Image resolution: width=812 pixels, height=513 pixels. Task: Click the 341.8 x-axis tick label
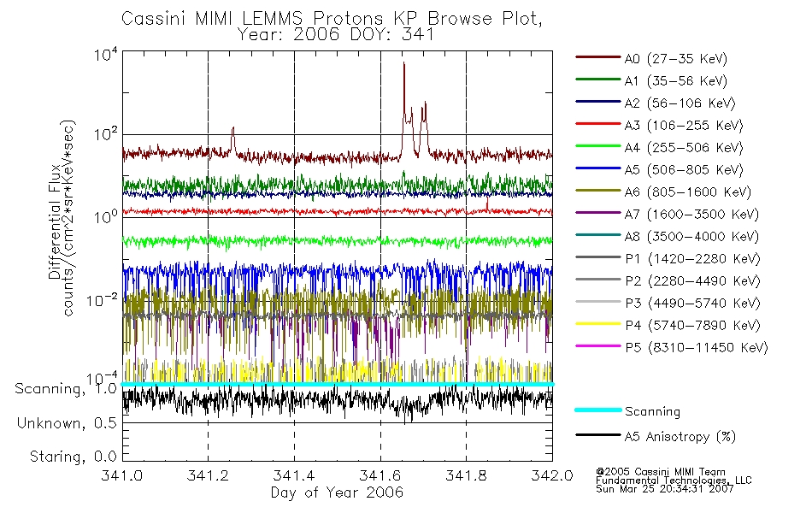click(x=466, y=475)
